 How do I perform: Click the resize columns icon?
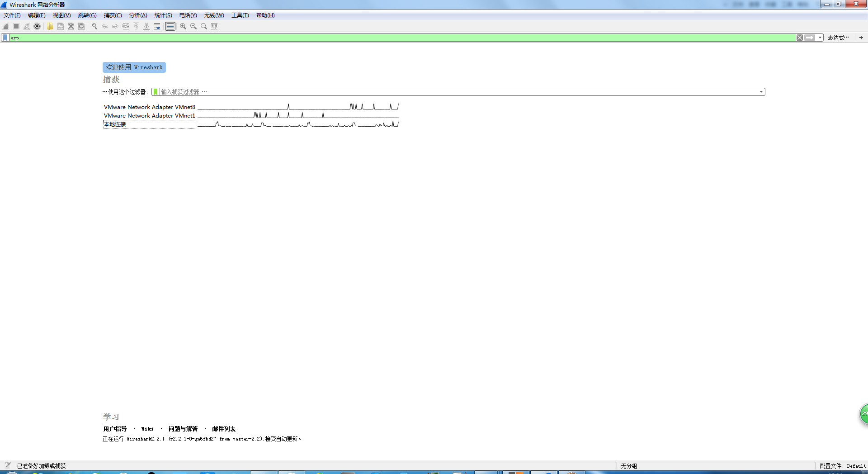(214, 26)
